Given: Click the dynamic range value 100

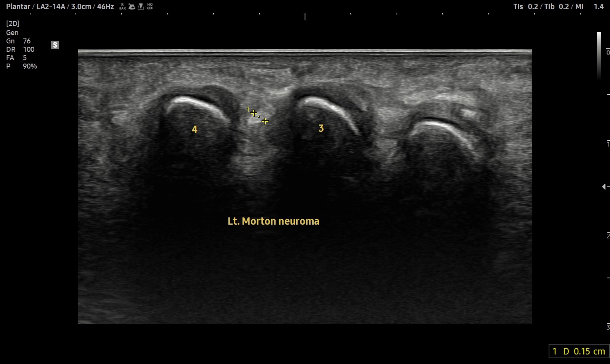Looking at the screenshot, I should tap(29, 49).
